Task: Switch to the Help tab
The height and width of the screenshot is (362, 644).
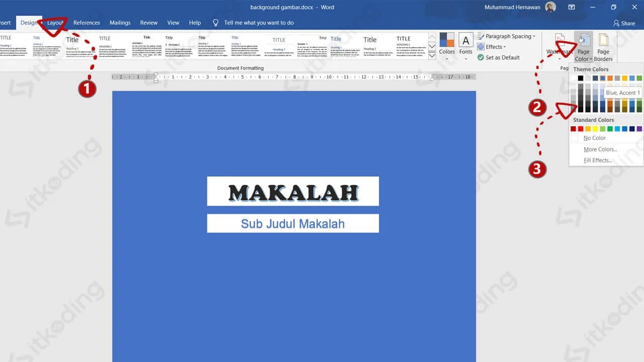Action: tap(195, 23)
